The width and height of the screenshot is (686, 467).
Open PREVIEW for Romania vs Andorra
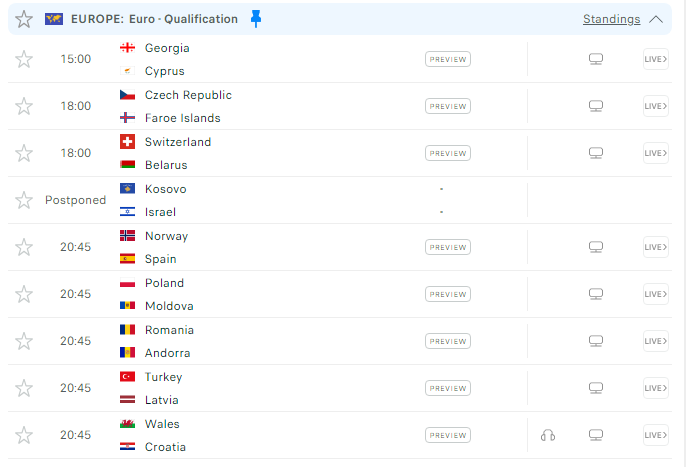pos(448,341)
